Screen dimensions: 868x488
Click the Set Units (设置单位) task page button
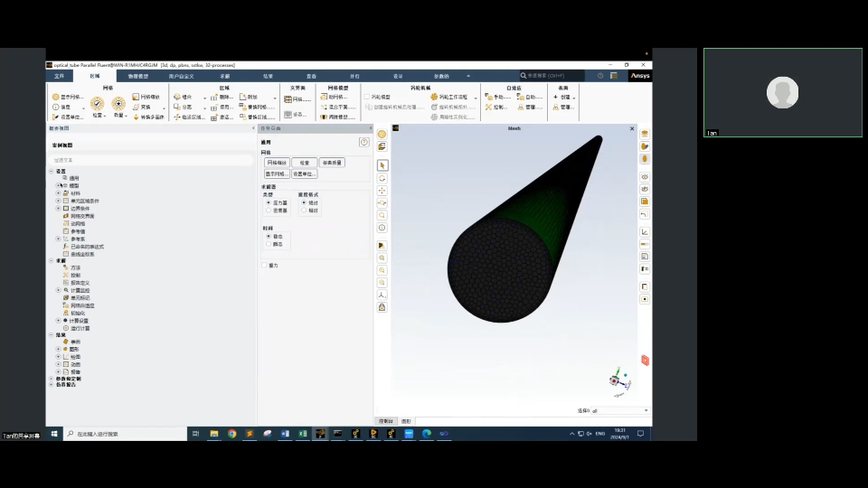305,174
